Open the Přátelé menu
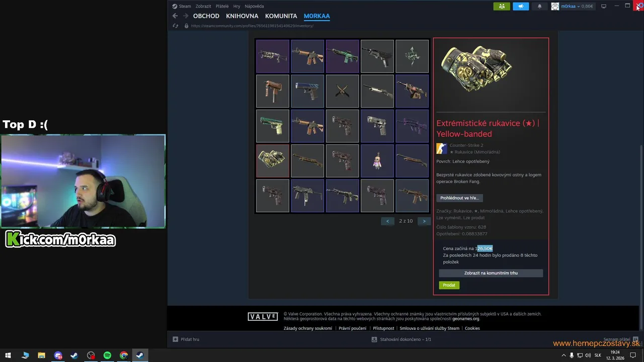 click(x=222, y=6)
